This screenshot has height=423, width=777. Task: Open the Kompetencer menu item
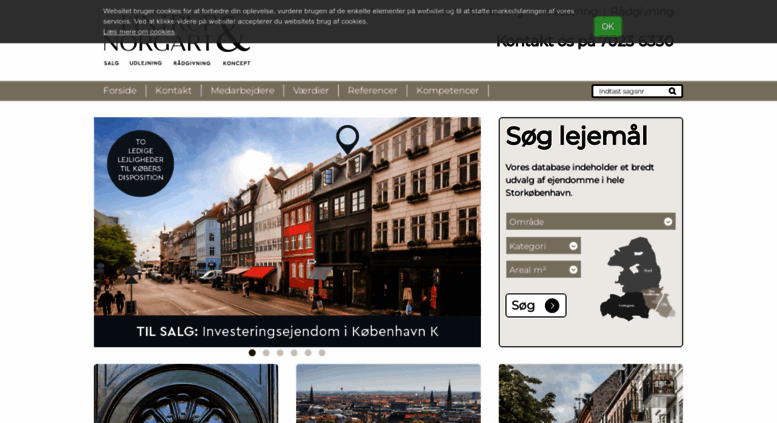[447, 91]
